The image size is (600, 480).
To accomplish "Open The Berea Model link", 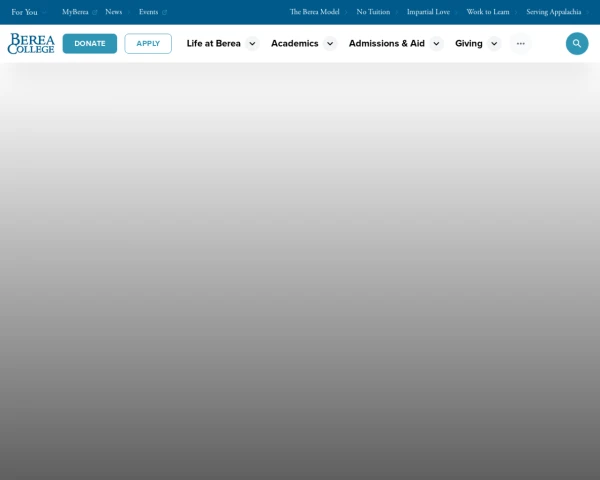I will click(x=314, y=12).
